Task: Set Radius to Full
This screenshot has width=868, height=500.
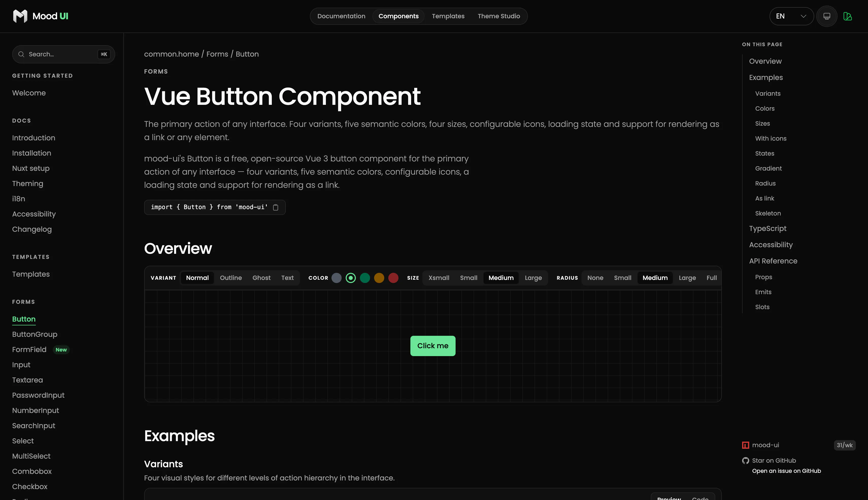Action: (x=711, y=278)
